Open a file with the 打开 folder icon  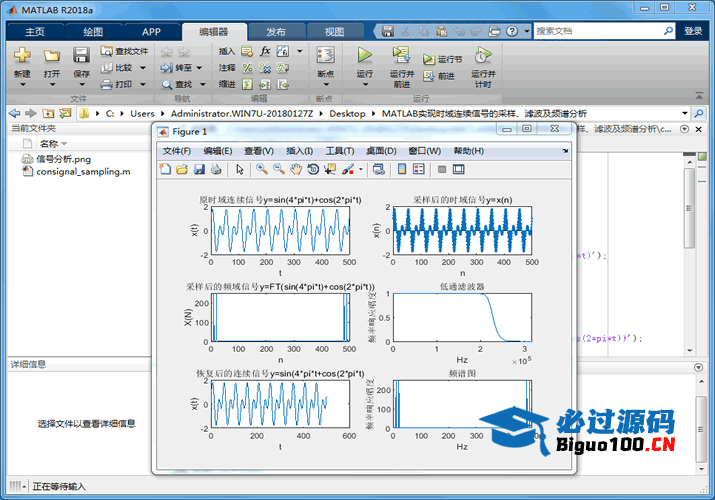(x=52, y=56)
